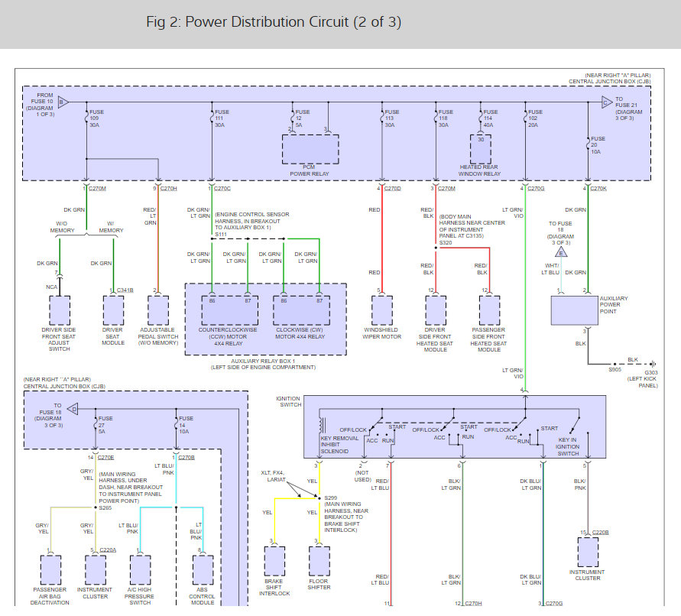681x616 pixels.
Task: Click the 'KEY IN IGNITION SWITCH' label
Action: (567, 446)
